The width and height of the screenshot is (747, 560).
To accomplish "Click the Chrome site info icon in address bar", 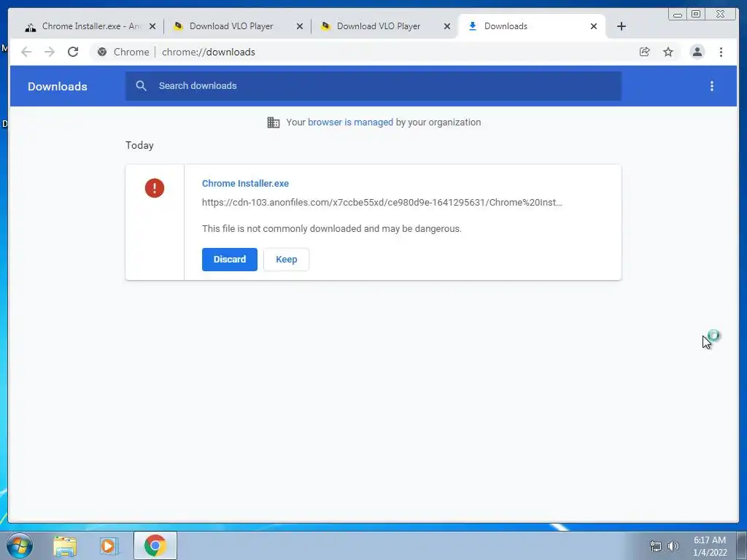I will [x=102, y=52].
